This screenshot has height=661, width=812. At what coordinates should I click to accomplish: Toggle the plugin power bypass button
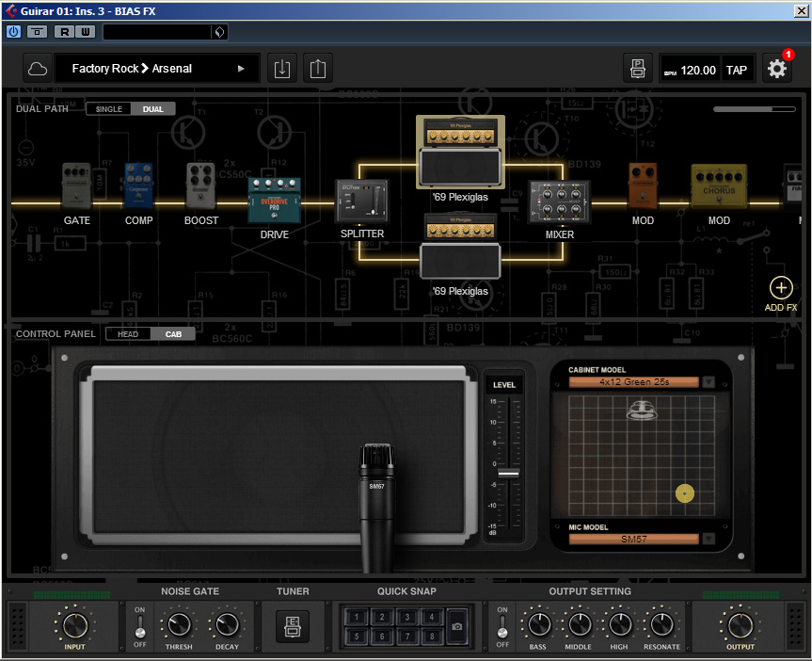tap(14, 31)
